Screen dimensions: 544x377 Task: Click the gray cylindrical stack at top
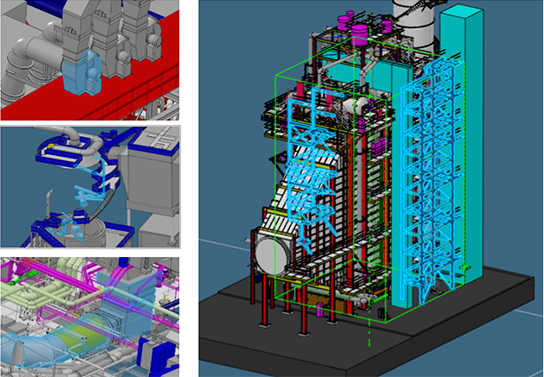(416, 24)
